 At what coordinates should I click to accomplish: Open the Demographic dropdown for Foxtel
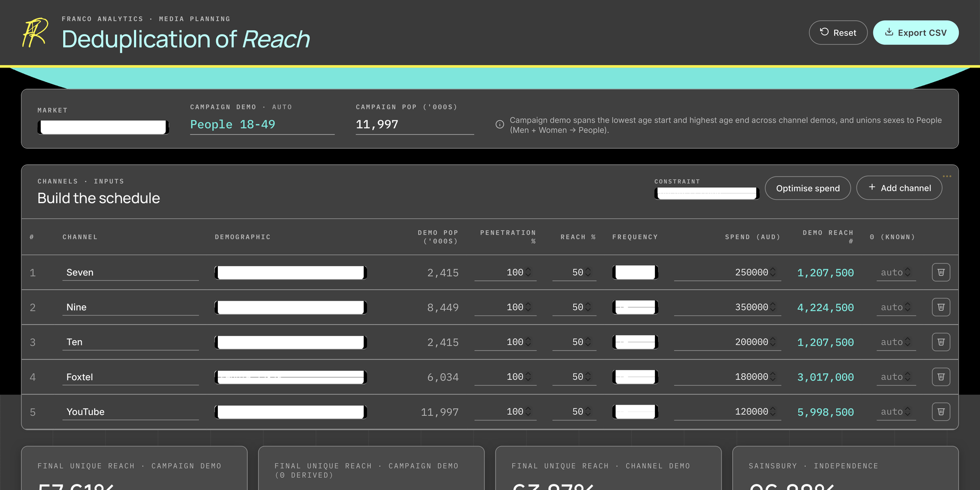(x=291, y=377)
